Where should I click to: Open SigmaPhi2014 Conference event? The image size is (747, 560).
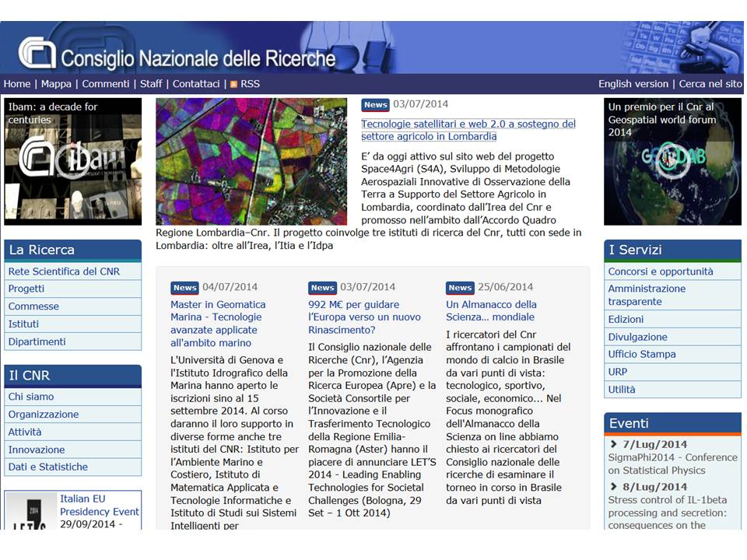(672, 464)
